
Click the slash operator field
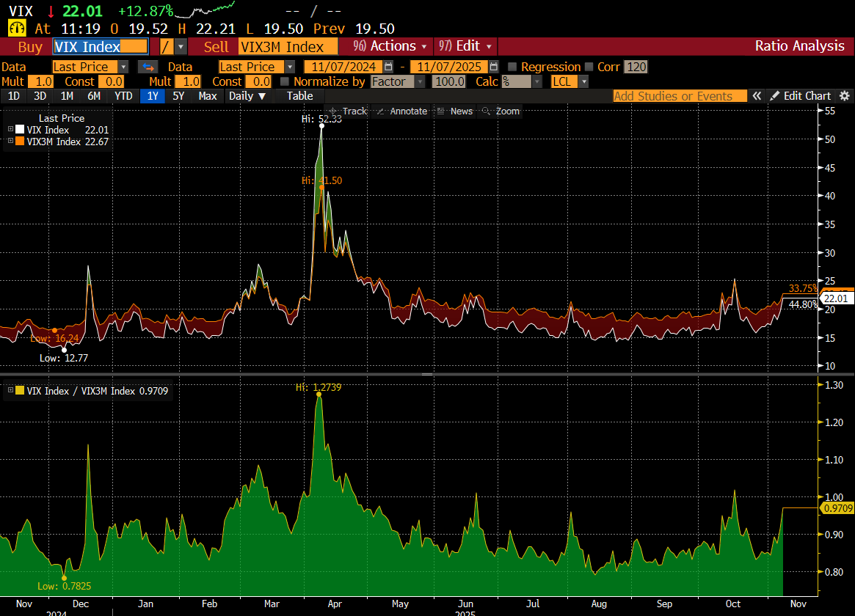pyautogui.click(x=167, y=47)
